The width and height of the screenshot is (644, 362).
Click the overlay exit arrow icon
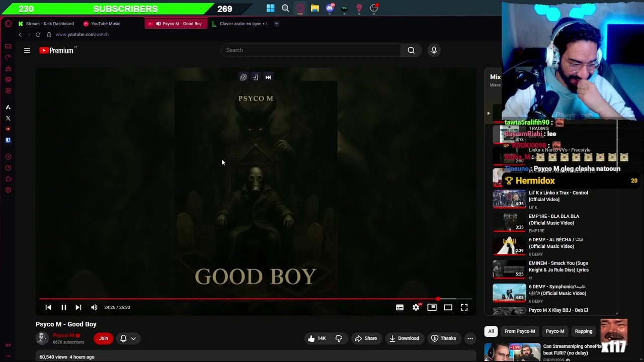click(256, 77)
